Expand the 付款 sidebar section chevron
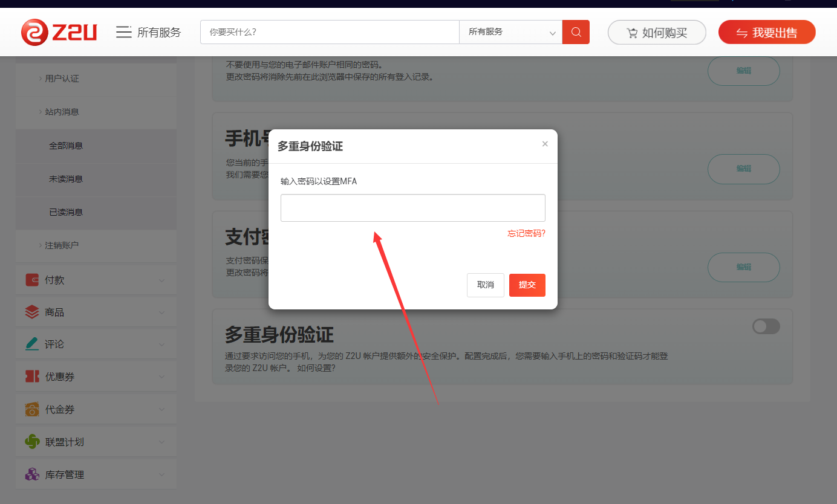Viewport: 837px width, 504px height. click(161, 280)
